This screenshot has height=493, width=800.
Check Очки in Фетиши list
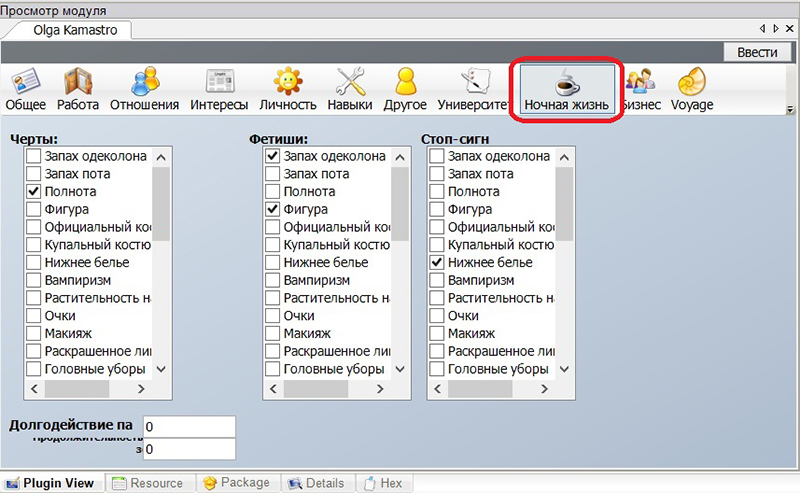(272, 316)
